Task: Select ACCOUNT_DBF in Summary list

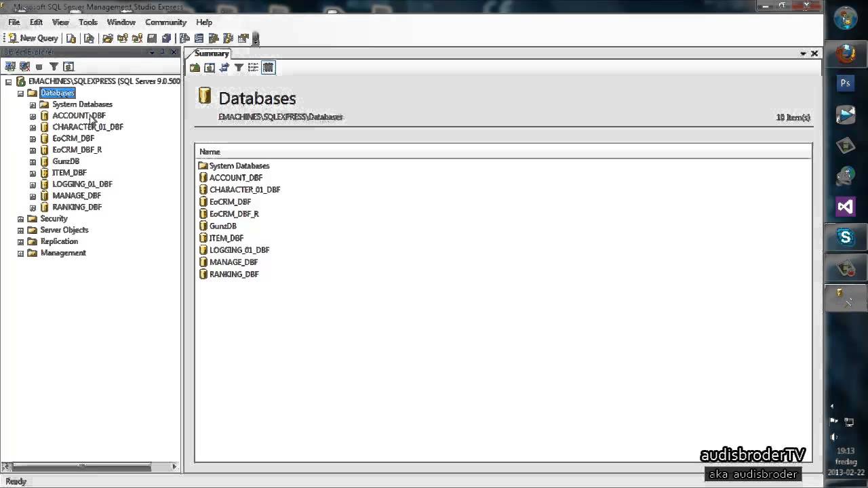Action: click(235, 178)
